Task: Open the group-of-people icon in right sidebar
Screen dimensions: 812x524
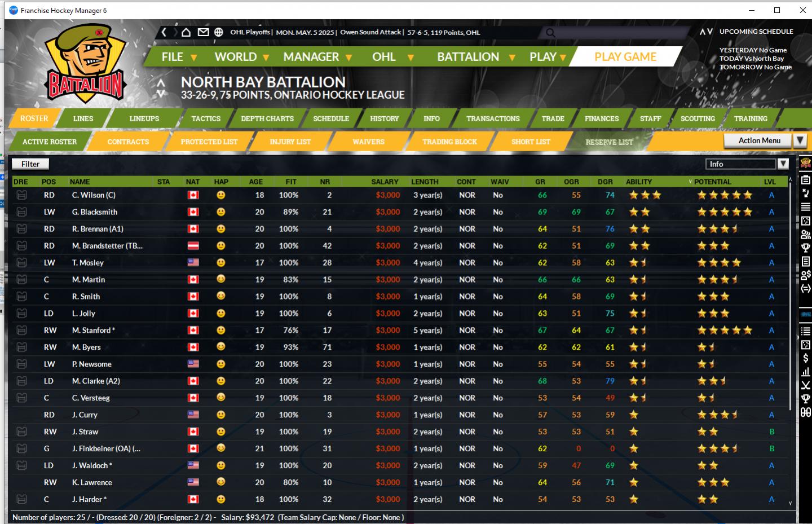Action: [x=806, y=235]
